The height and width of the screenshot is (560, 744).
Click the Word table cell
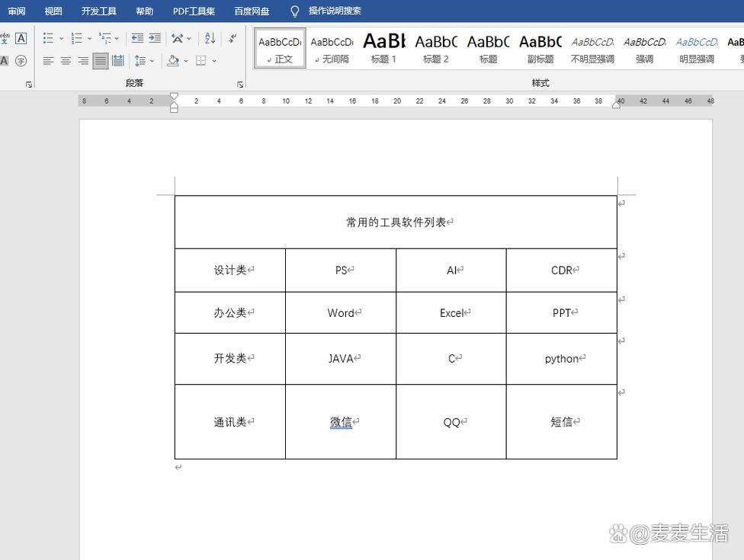(x=341, y=313)
